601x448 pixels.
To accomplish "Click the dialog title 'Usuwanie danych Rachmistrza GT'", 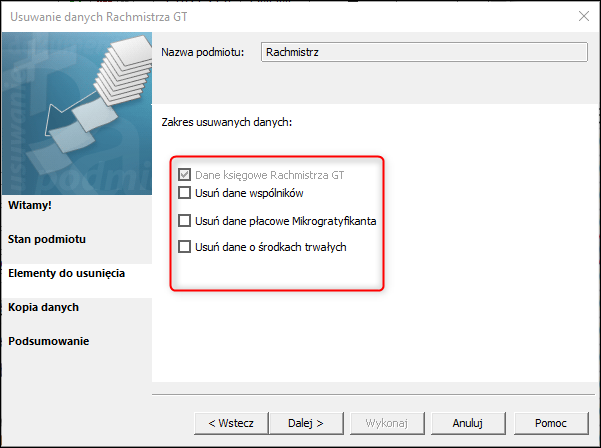I will click(99, 17).
